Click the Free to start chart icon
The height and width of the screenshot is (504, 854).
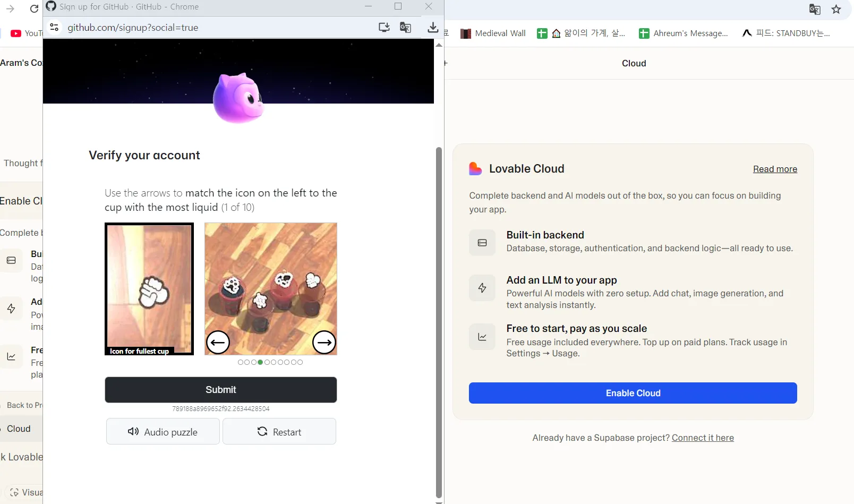tap(482, 337)
